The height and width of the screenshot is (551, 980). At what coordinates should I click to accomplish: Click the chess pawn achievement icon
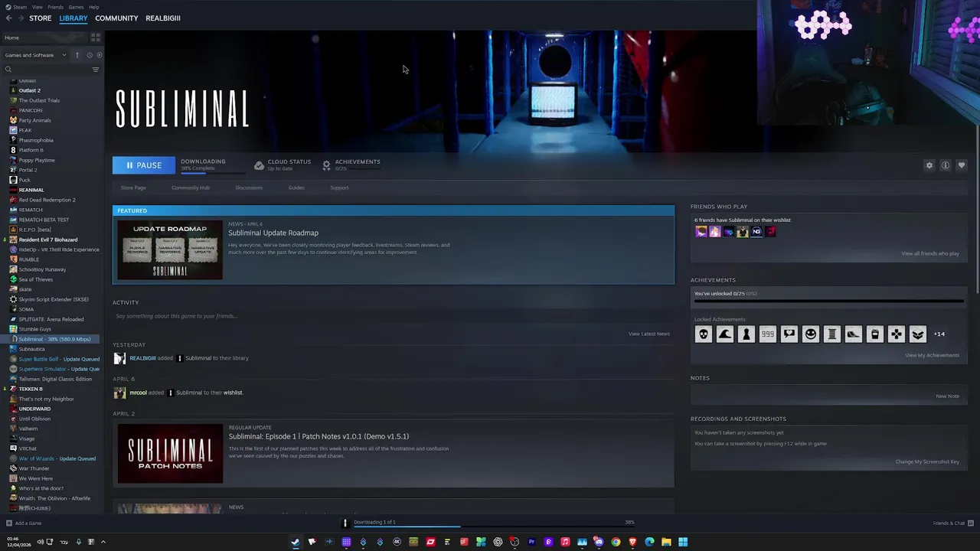click(x=746, y=334)
